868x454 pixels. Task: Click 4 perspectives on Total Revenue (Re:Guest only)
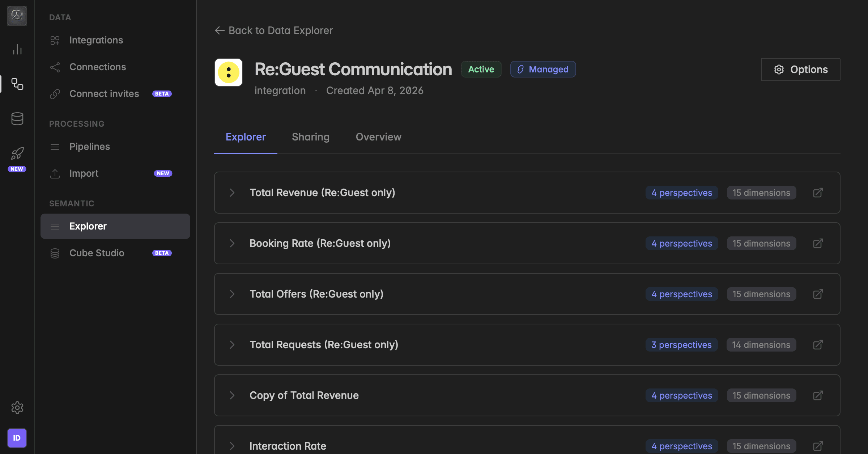pyautogui.click(x=682, y=193)
